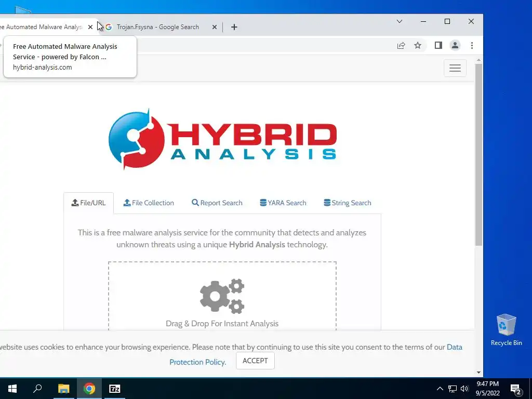Click the Drag & Drop upload area
The width and height of the screenshot is (532, 399).
pyautogui.click(x=222, y=296)
